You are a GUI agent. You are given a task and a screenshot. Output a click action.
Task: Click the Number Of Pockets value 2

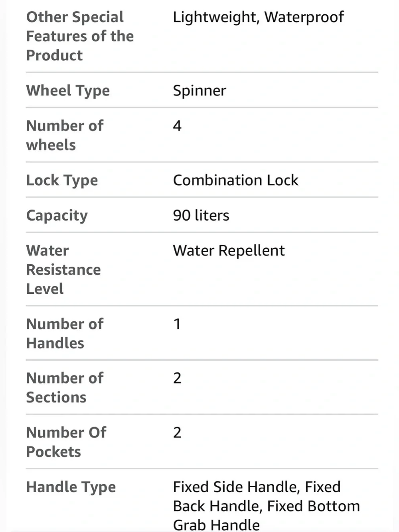click(x=177, y=432)
